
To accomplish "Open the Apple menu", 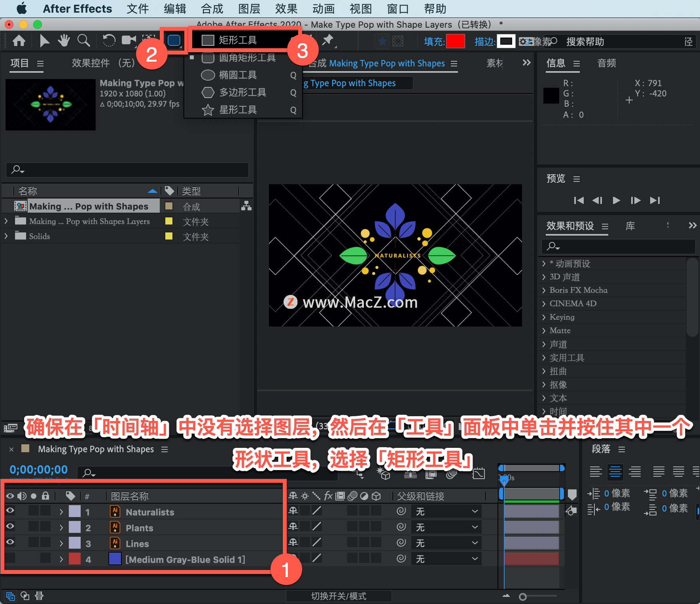I will pos(22,8).
